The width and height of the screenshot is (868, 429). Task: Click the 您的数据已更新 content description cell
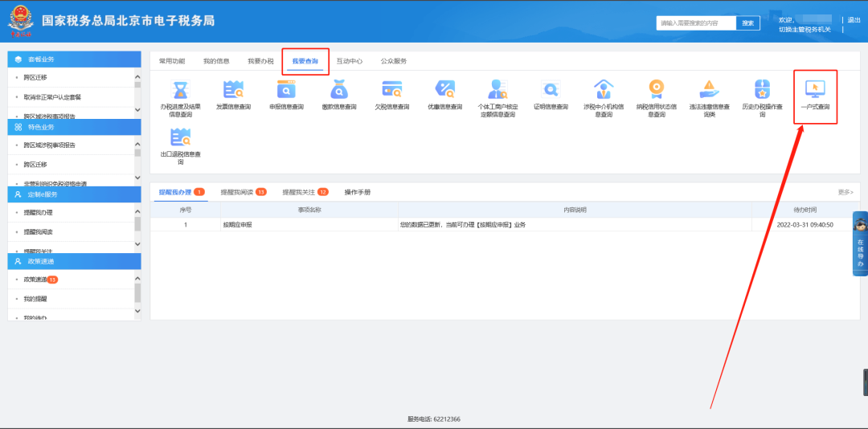pos(575,225)
